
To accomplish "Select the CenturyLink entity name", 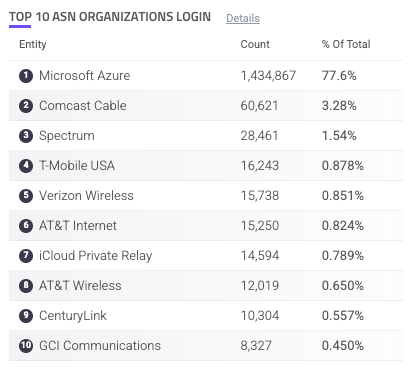I will [x=73, y=316].
